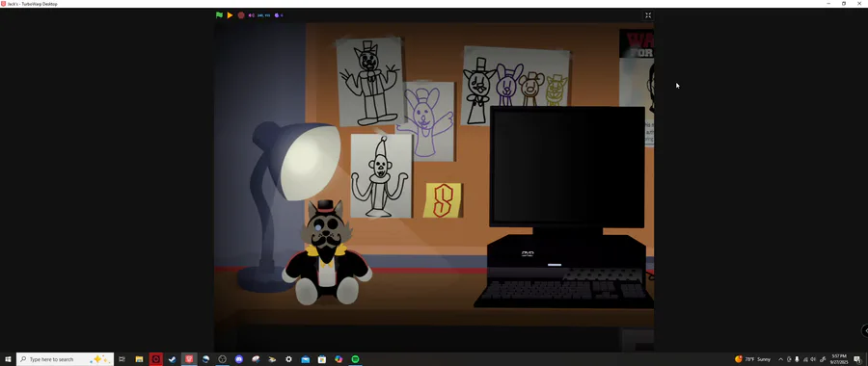This screenshot has width=868, height=366.
Task: Stop the project with the red octagon
Action: click(241, 14)
